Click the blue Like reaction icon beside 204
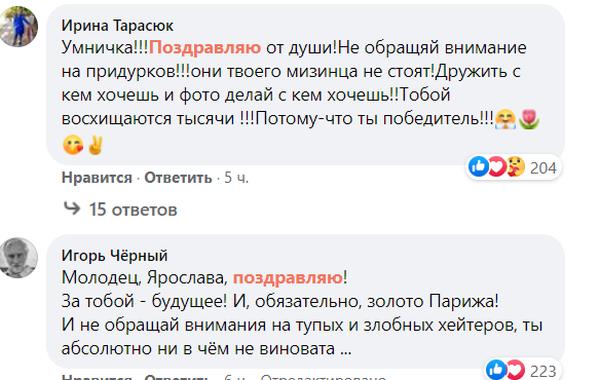600x380 pixels. tap(478, 167)
